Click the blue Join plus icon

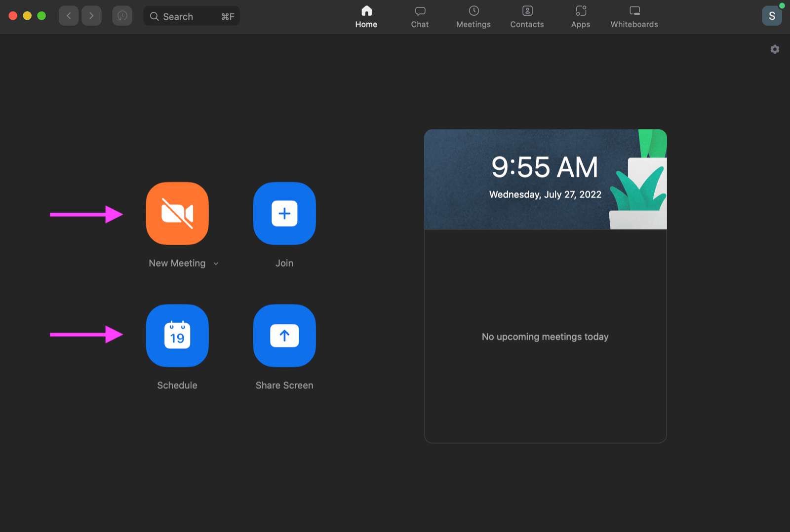click(x=284, y=213)
